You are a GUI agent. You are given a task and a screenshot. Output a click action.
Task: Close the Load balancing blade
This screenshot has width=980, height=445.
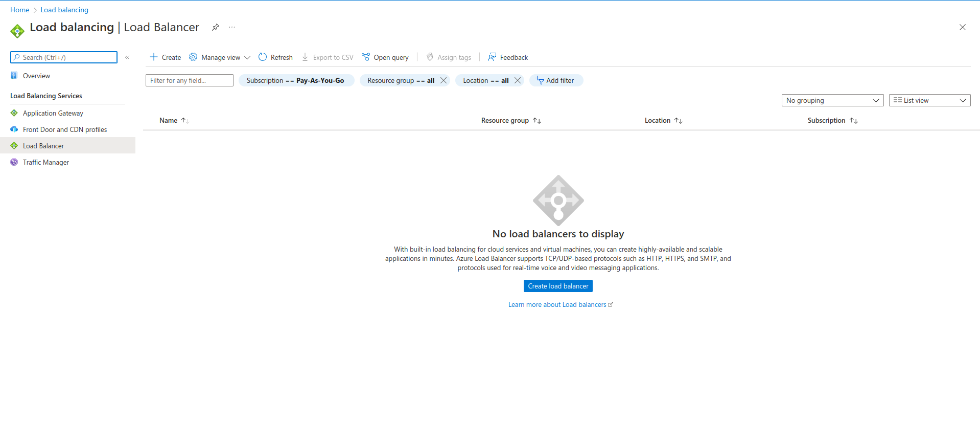pyautogui.click(x=962, y=27)
